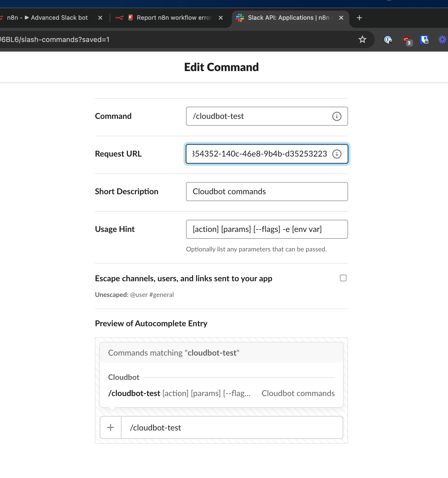
Task: Click the info icon in the Command field
Action: [337, 116]
